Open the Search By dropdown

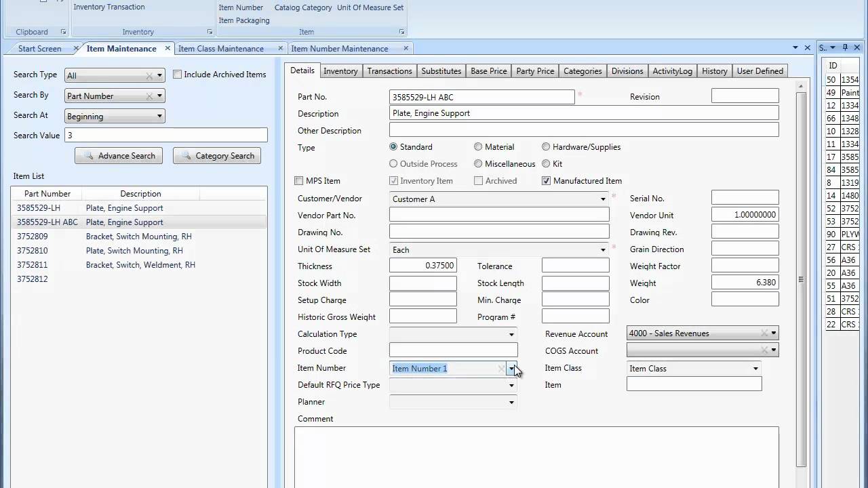(159, 96)
